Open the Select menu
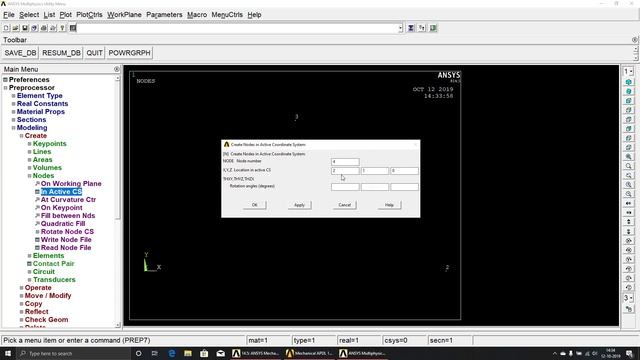This screenshot has width=640, height=360. (29, 15)
